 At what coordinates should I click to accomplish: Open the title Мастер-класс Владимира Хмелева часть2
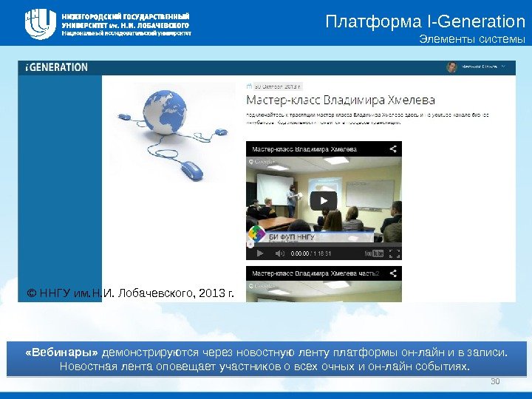tap(316, 273)
